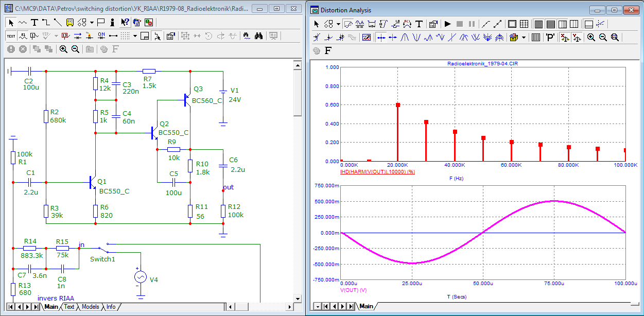Viewport: 644px width, 316px height.
Task: Select the Text mode tool in schematic toolbar
Action: 34,22
